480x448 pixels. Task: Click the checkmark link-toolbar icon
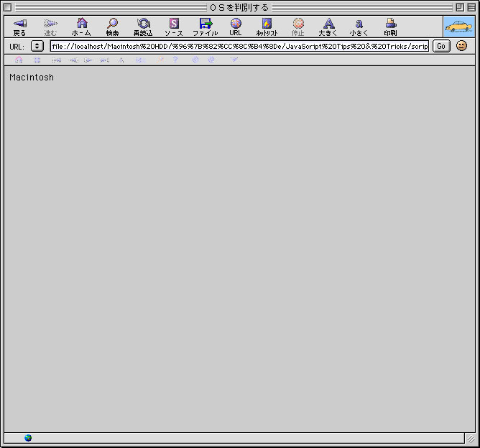click(234, 60)
